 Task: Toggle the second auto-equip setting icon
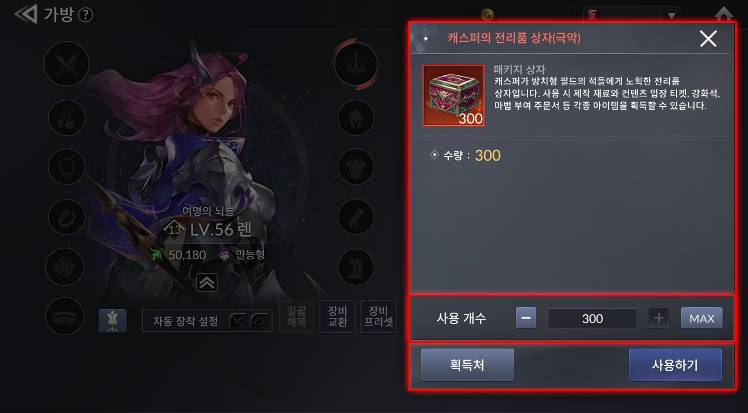click(x=260, y=321)
